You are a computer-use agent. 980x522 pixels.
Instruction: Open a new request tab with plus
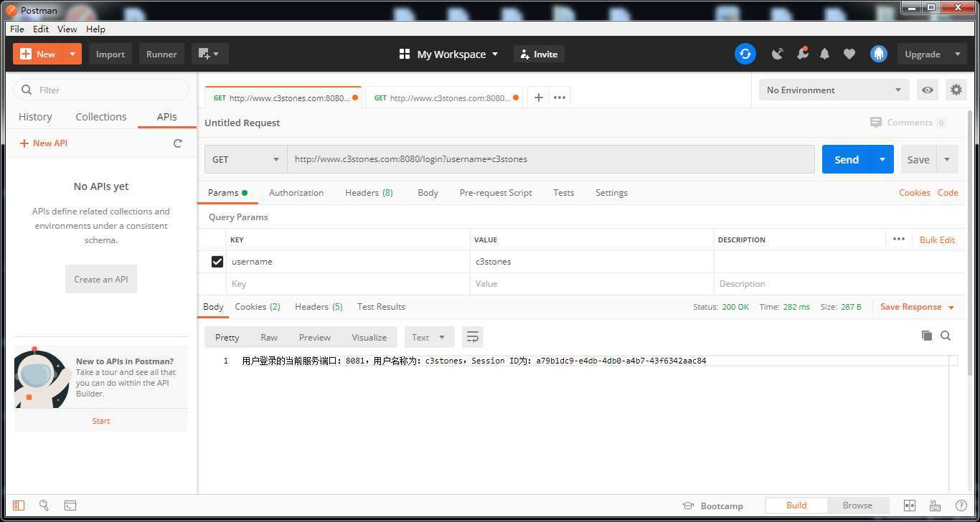[x=538, y=98]
